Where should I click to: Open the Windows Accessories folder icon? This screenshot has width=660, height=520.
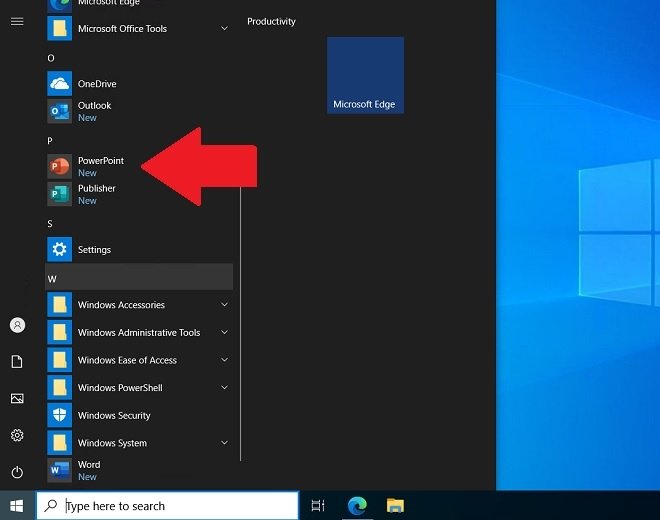point(59,304)
